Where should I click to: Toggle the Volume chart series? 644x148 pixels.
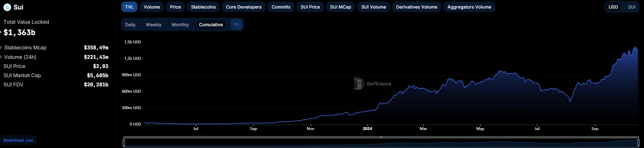(152, 7)
